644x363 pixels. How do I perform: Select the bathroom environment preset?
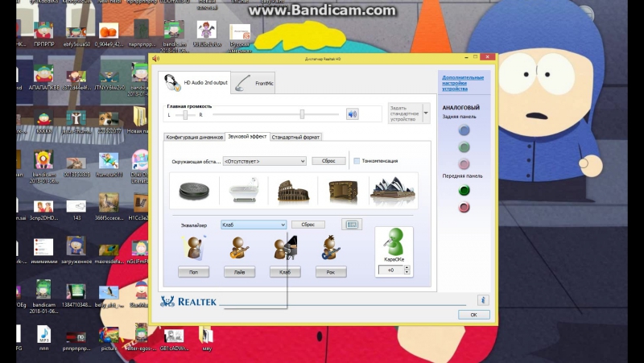click(x=244, y=191)
